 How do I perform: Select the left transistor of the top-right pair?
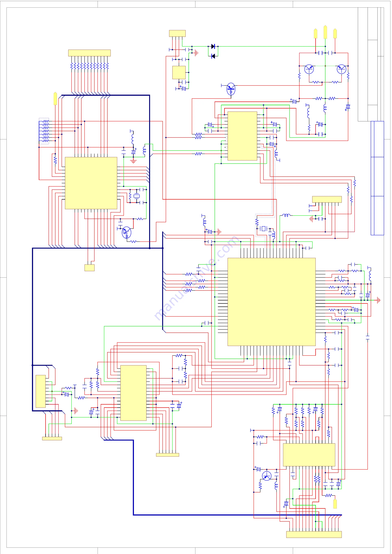coord(309,69)
